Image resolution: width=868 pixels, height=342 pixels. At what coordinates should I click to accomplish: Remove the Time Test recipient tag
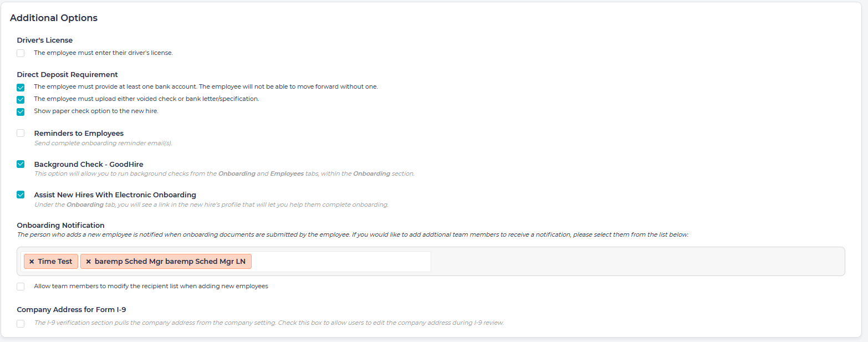click(x=32, y=262)
